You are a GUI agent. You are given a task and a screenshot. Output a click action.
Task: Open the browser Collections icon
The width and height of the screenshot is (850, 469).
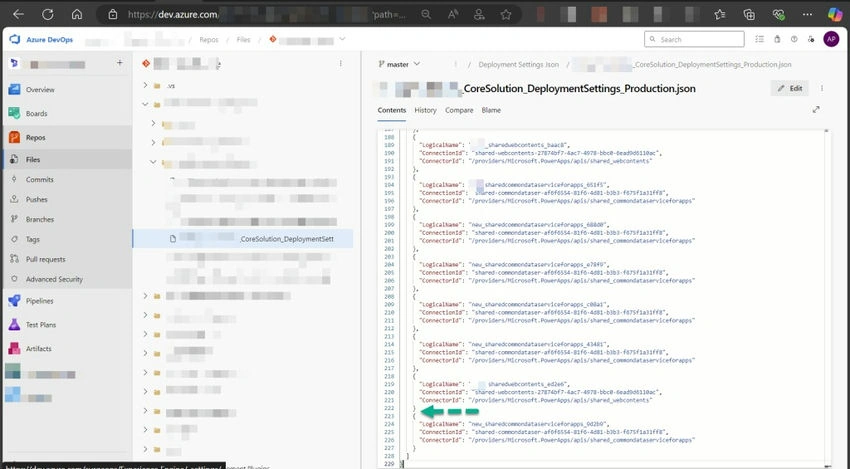point(749,15)
